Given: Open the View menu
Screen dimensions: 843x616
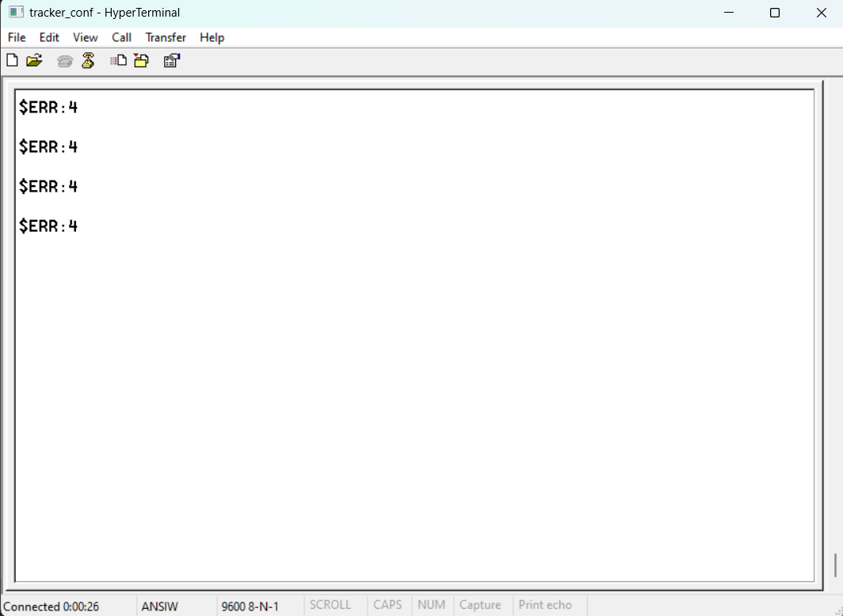Looking at the screenshot, I should [x=85, y=37].
